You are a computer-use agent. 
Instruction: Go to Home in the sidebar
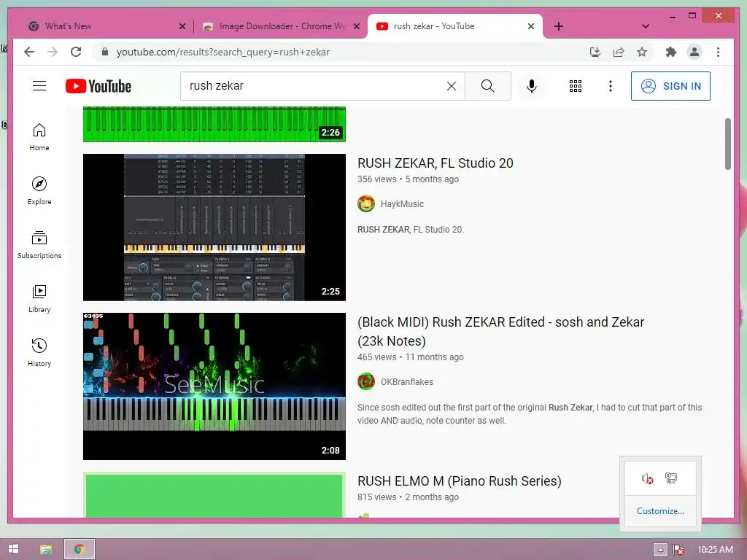[x=39, y=137]
